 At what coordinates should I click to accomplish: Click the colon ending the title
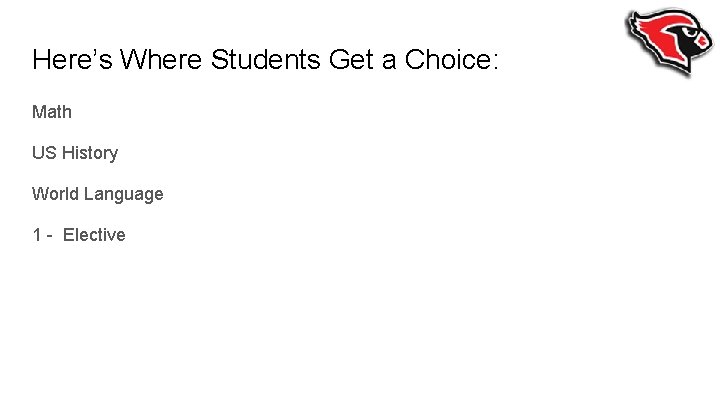pyautogui.click(x=492, y=62)
